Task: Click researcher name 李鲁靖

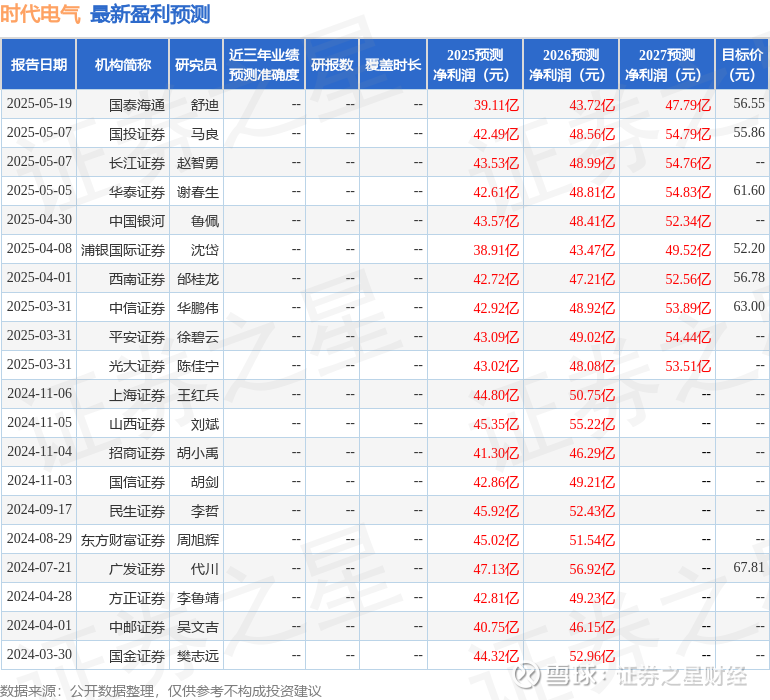Action: point(198,598)
